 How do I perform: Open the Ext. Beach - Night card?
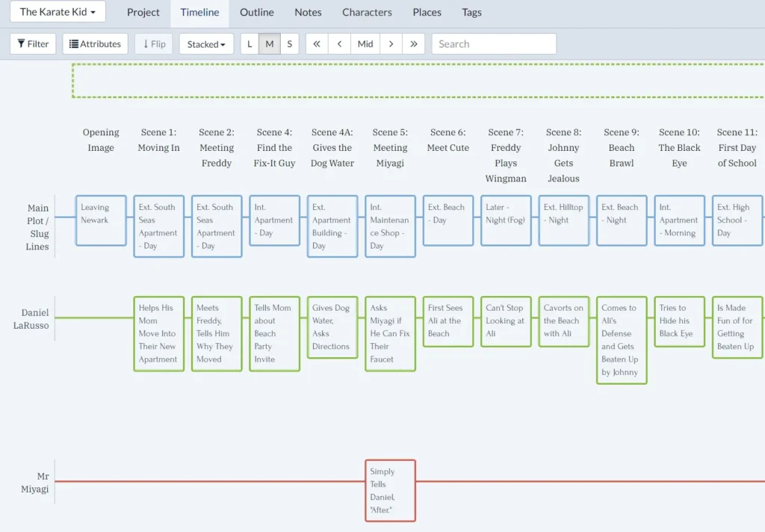coord(622,220)
